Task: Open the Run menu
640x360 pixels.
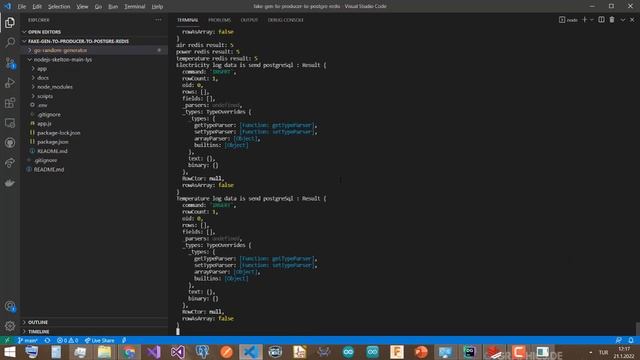Action: pos(113,7)
